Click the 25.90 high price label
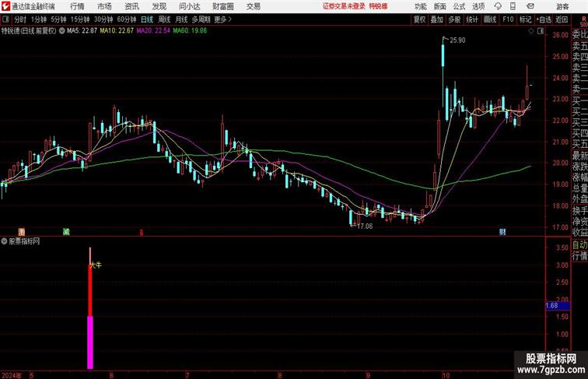The width and height of the screenshot is (588, 379). [457, 40]
